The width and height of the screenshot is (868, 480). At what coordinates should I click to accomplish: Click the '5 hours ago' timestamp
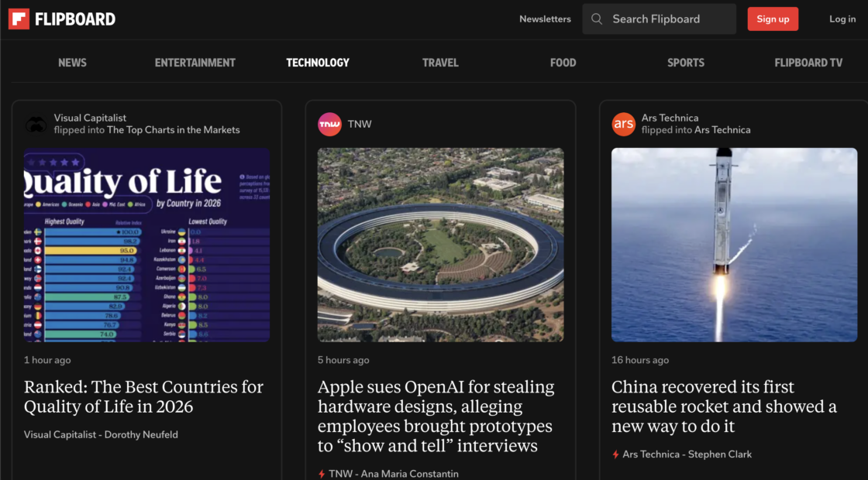point(343,360)
